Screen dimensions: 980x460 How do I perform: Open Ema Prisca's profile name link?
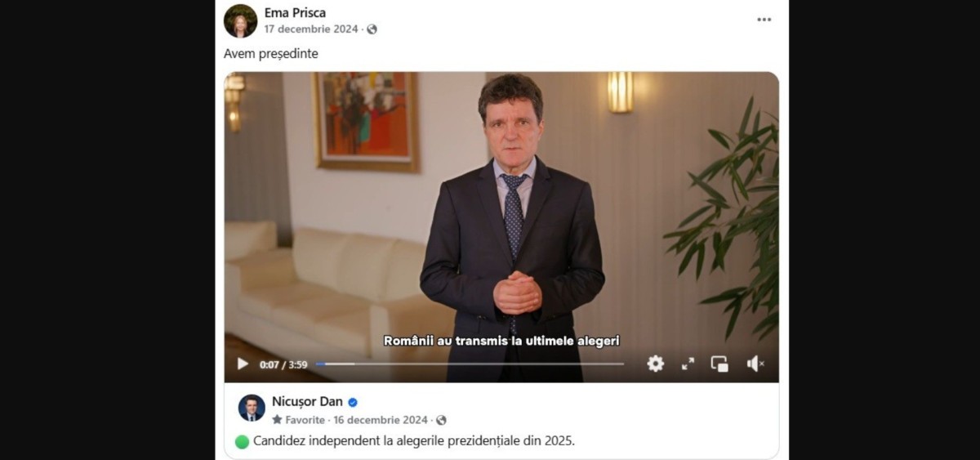(295, 12)
